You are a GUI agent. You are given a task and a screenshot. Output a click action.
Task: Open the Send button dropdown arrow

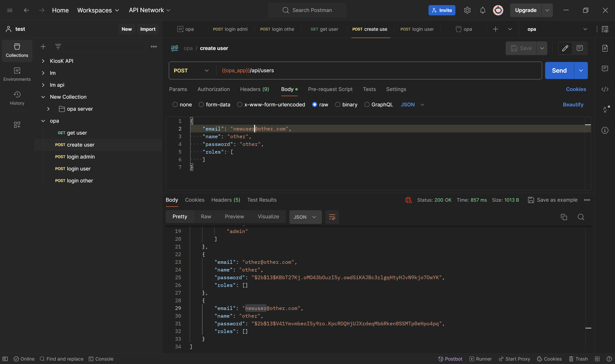click(x=581, y=71)
